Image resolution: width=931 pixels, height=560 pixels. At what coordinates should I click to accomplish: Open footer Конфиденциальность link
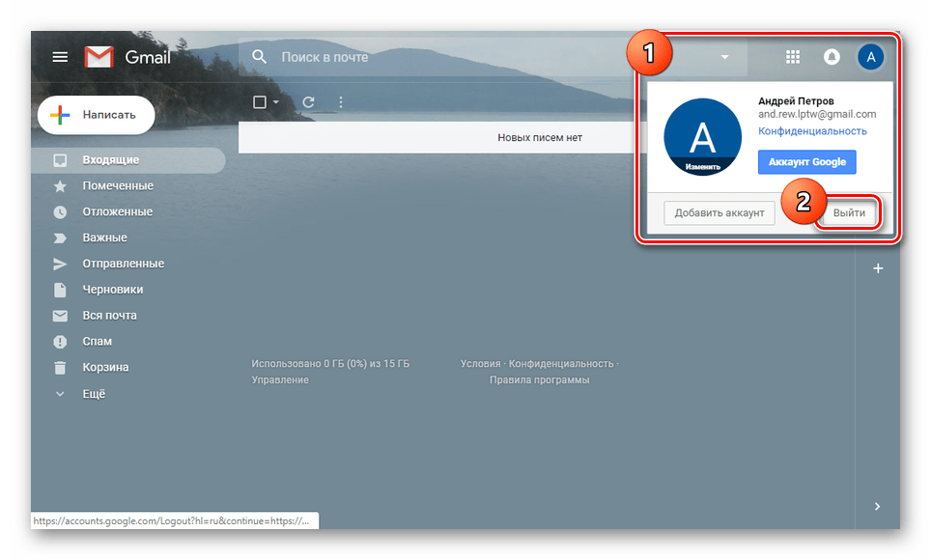(561, 363)
